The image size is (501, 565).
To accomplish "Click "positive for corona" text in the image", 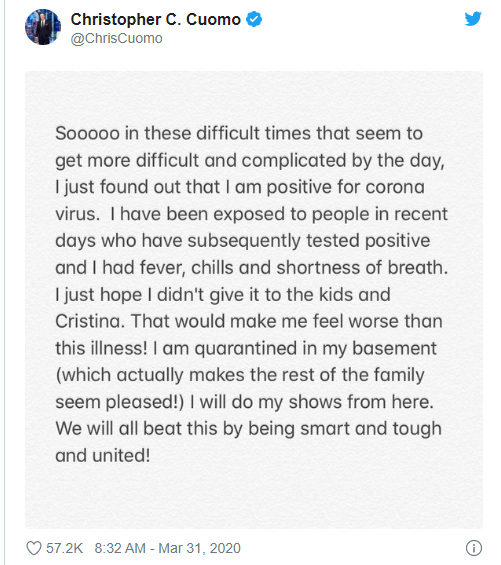I will [345, 187].
